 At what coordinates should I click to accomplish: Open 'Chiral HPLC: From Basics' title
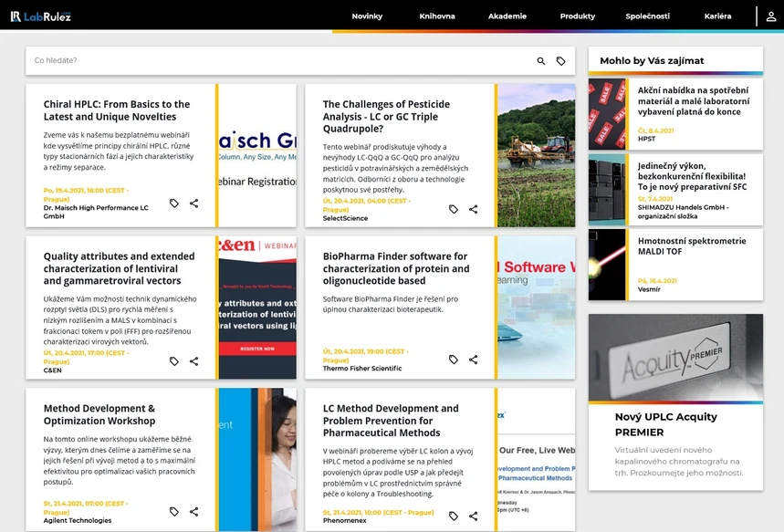click(x=117, y=110)
